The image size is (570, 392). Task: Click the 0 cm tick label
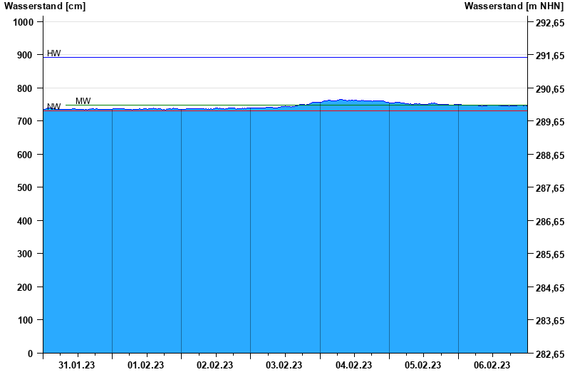pyautogui.click(x=30, y=354)
